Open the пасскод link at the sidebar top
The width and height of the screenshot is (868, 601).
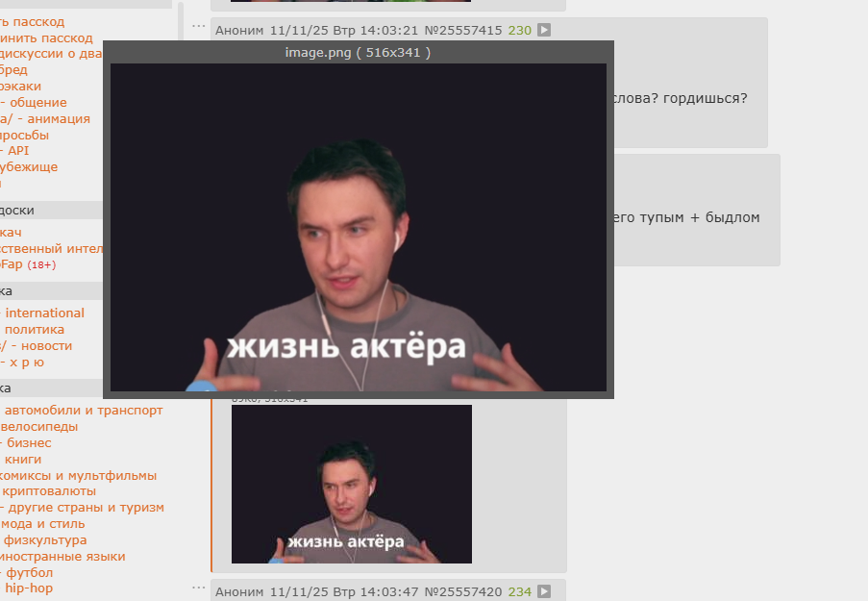pyautogui.click(x=32, y=22)
